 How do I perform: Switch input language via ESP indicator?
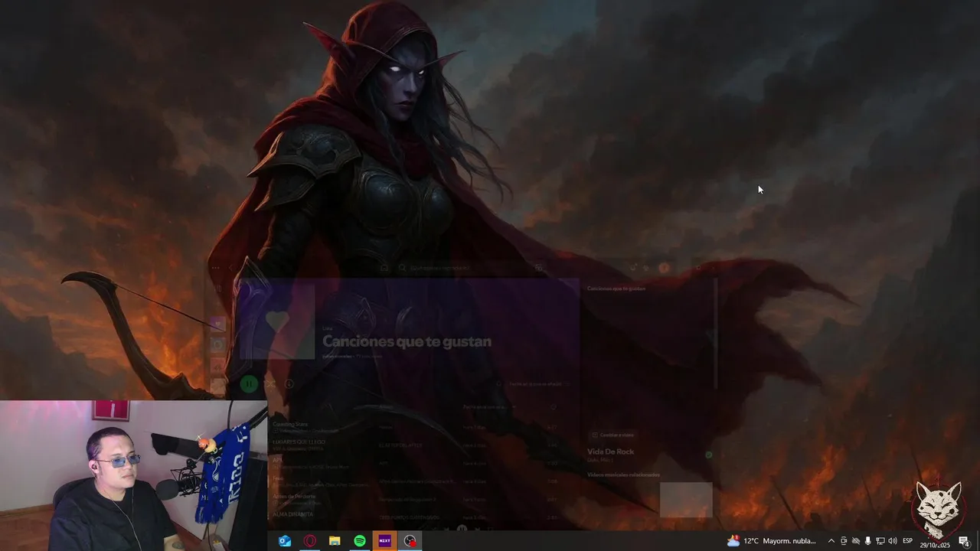pyautogui.click(x=908, y=541)
